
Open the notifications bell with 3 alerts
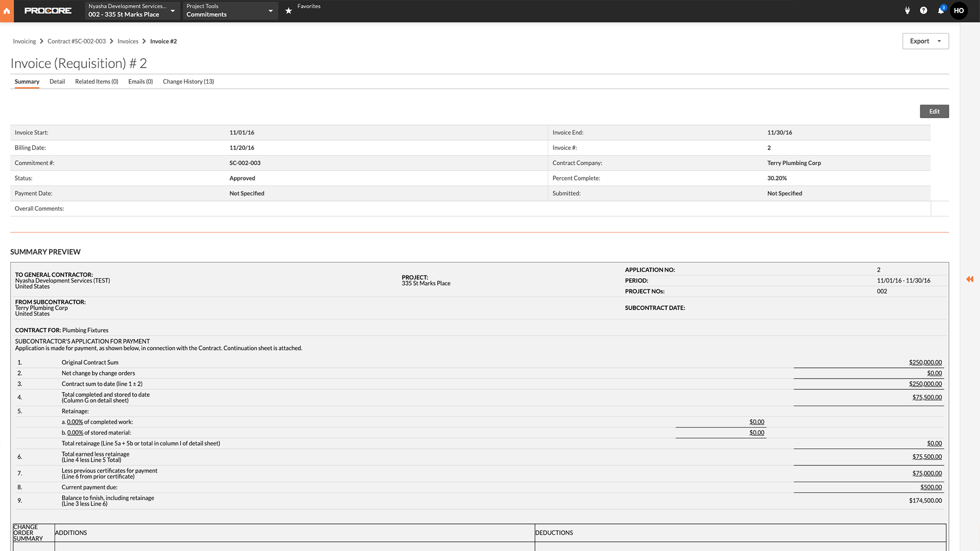tap(941, 10)
